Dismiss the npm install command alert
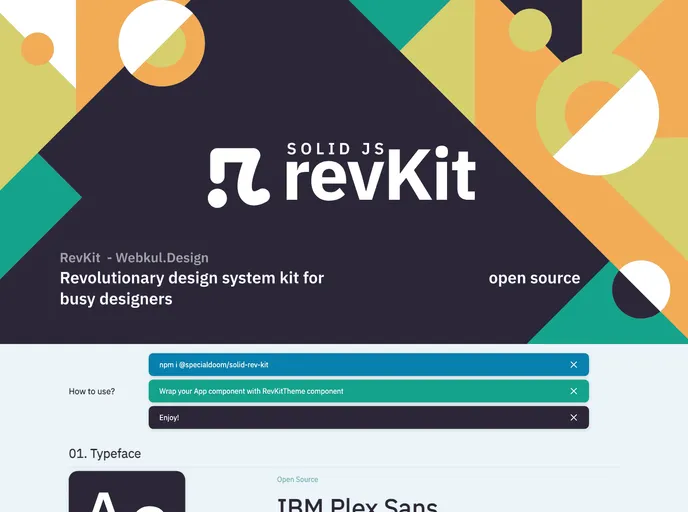Screen dimensions: 688x512 pos(573,365)
